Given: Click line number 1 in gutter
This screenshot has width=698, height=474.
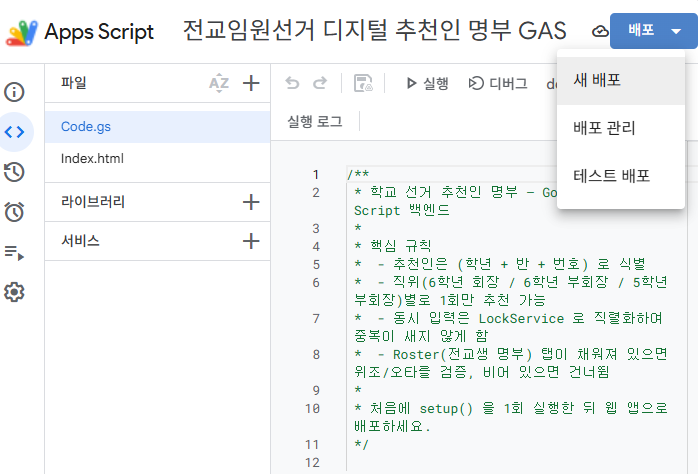Looking at the screenshot, I should pos(316,174).
